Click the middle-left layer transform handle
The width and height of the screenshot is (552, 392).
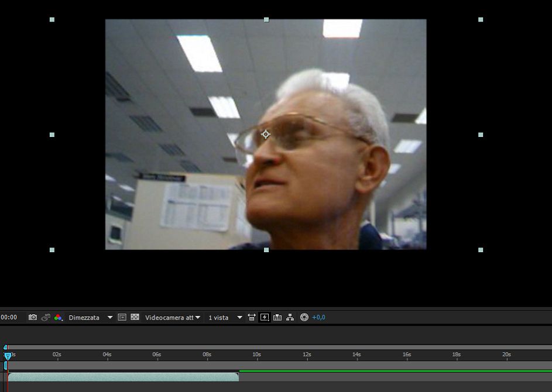click(x=52, y=135)
